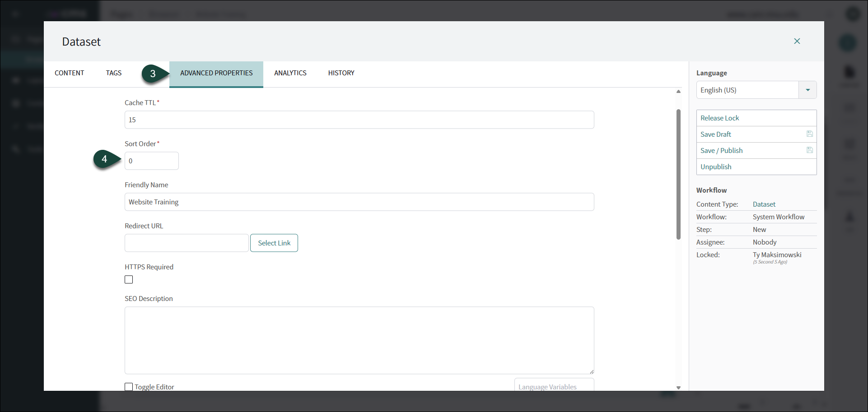The height and width of the screenshot is (412, 868).
Task: Close the Dataset dialog
Action: pyautogui.click(x=797, y=41)
